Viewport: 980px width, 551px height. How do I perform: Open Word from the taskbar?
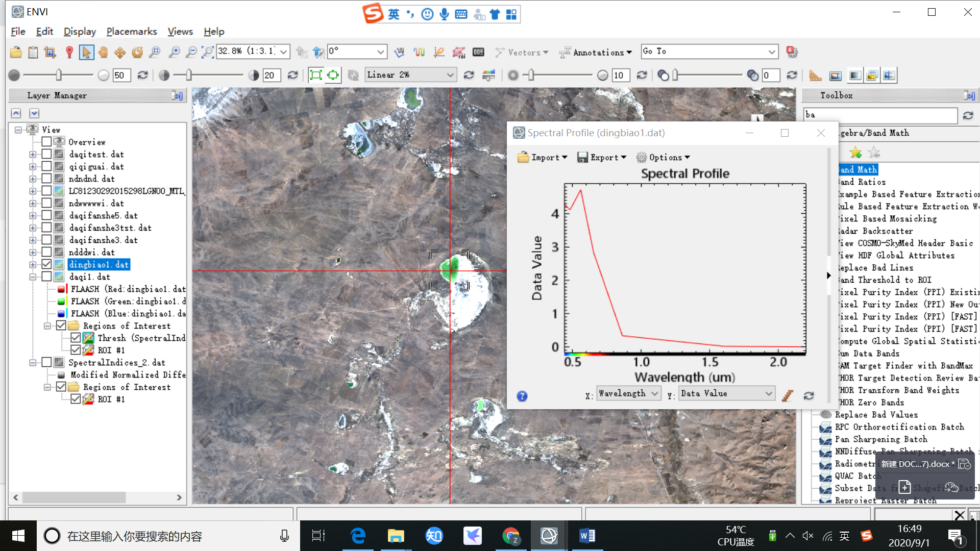[x=587, y=536]
